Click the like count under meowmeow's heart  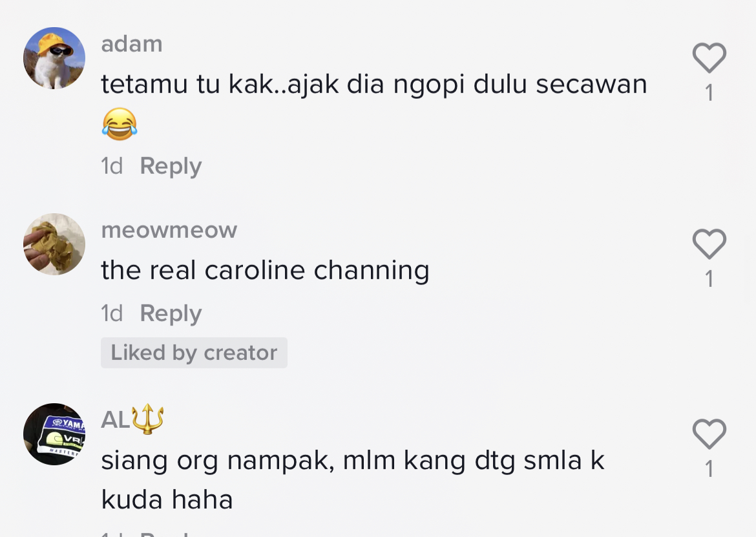click(709, 279)
